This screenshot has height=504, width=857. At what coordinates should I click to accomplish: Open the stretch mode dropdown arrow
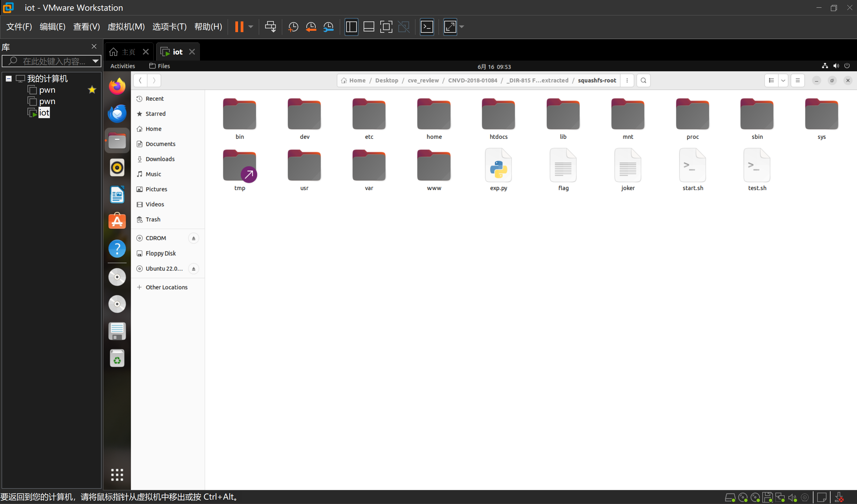click(x=462, y=26)
